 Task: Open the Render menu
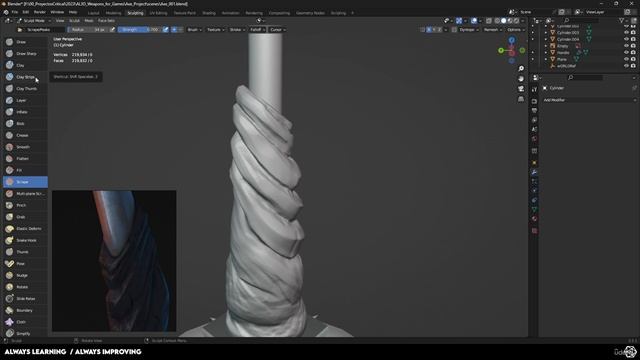[x=40, y=12]
